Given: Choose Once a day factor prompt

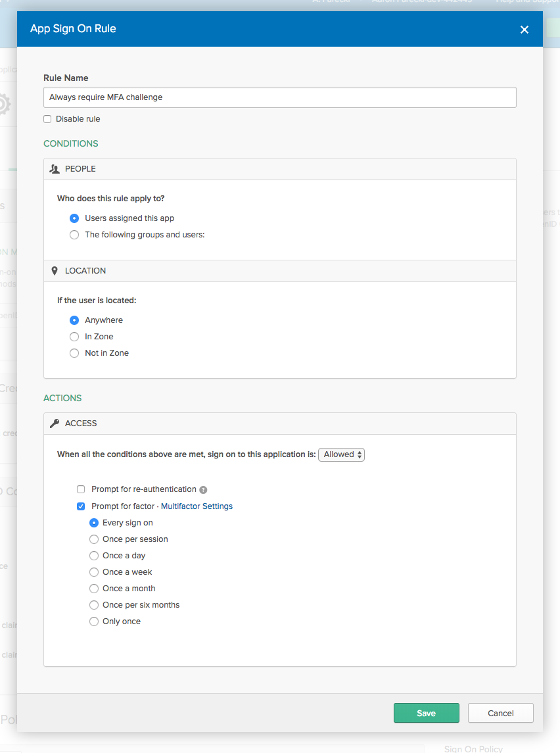Looking at the screenshot, I should point(94,556).
